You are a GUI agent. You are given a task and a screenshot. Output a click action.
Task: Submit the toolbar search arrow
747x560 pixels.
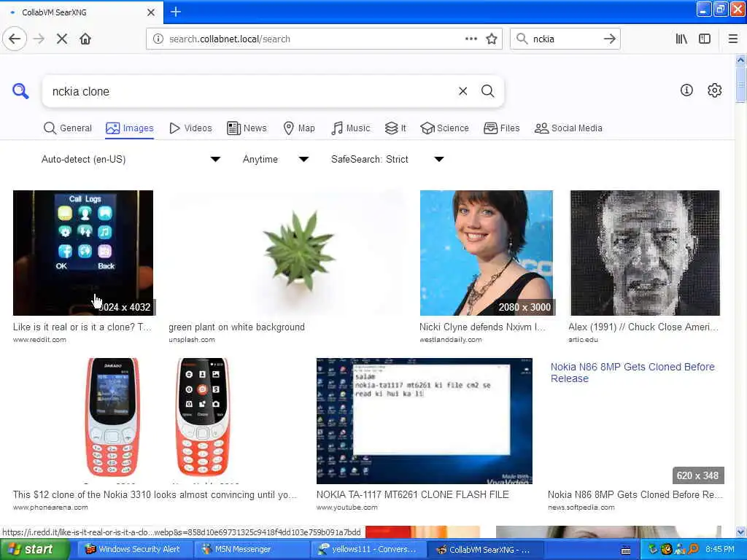609,39
